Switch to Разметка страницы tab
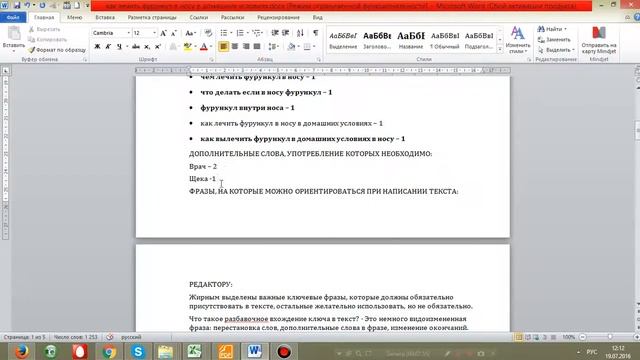This screenshot has height=360, width=640. pos(152,18)
